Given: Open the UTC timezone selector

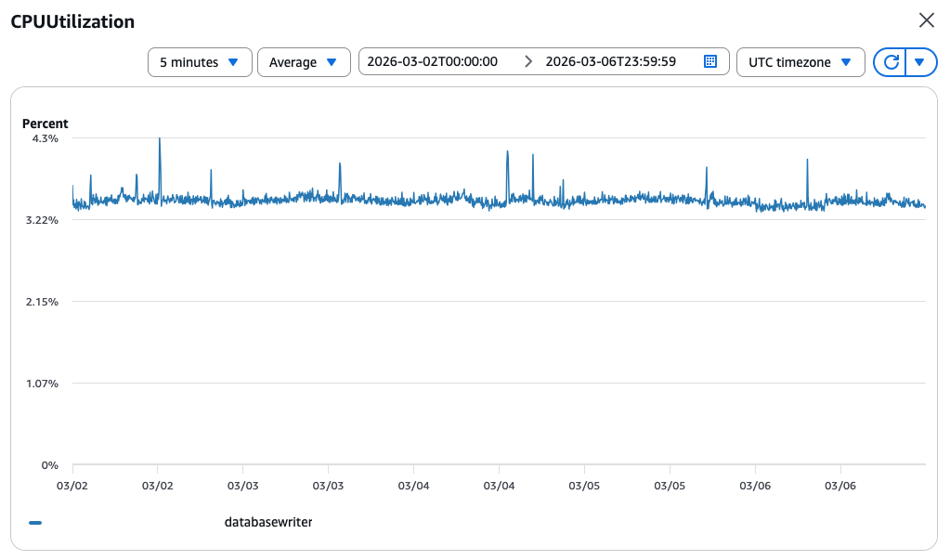Looking at the screenshot, I should click(800, 62).
